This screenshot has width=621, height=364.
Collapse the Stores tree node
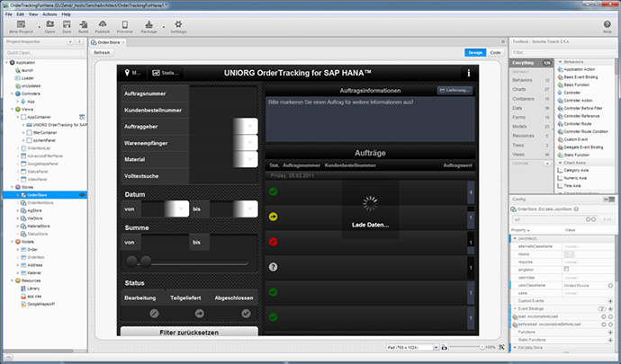[x=13, y=187]
